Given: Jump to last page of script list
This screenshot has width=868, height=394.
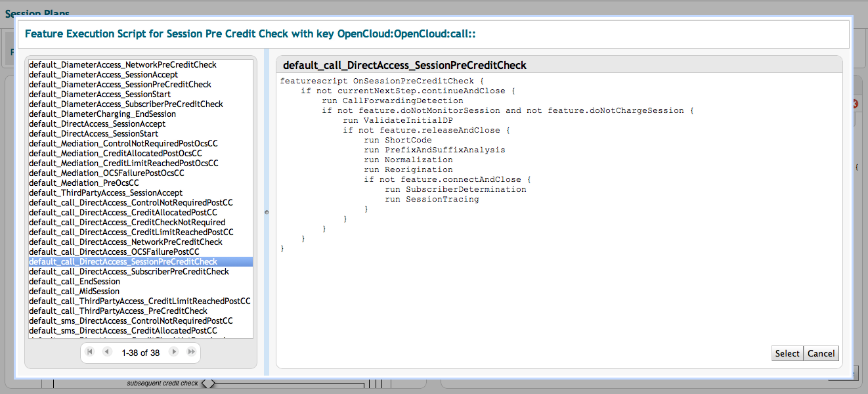Looking at the screenshot, I should 191,353.
